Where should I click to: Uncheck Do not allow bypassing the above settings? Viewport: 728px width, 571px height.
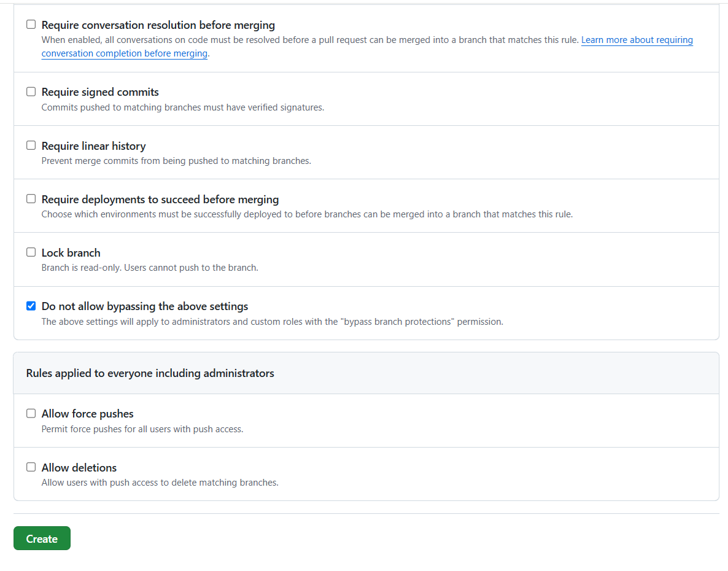click(x=31, y=306)
